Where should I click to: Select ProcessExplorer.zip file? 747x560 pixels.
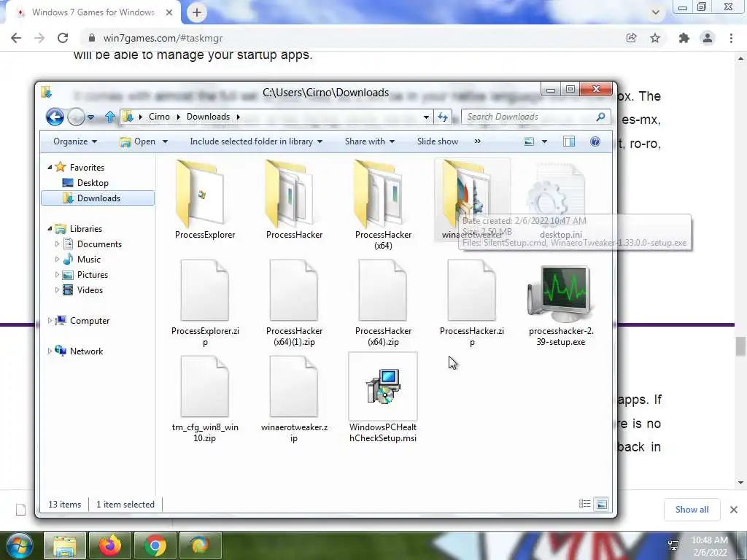pyautogui.click(x=205, y=303)
